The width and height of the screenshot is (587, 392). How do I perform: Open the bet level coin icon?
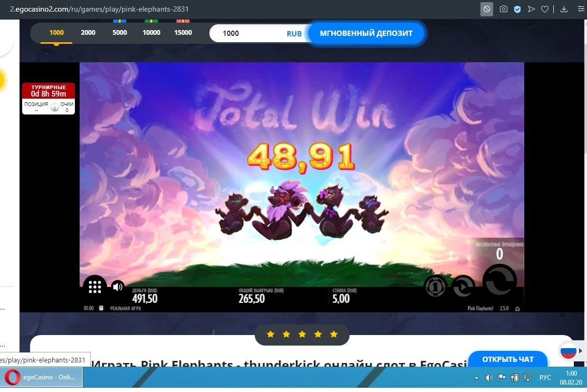436,286
